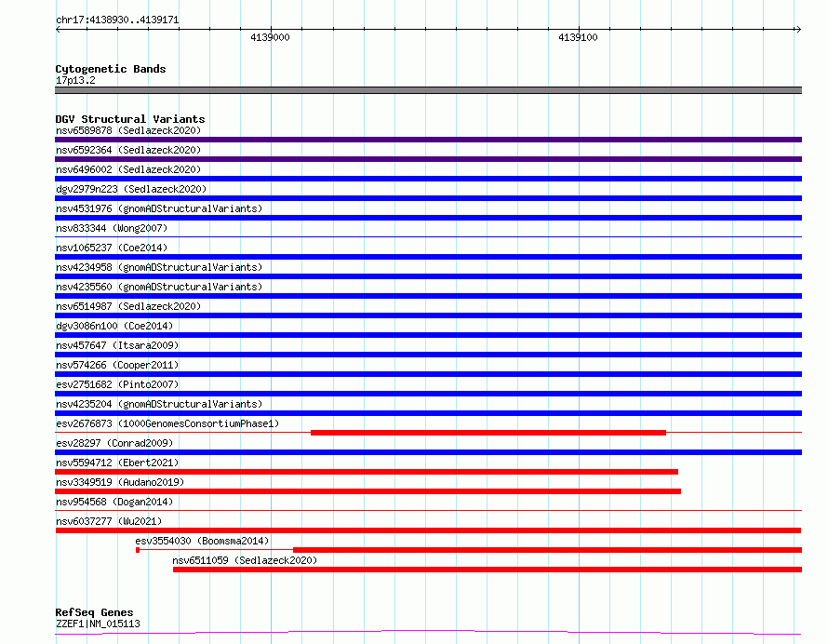Viewport: 828px width, 644px height.
Task: Open variant nsv6511059 (Sedlazeck2020) label
Action: (245, 560)
